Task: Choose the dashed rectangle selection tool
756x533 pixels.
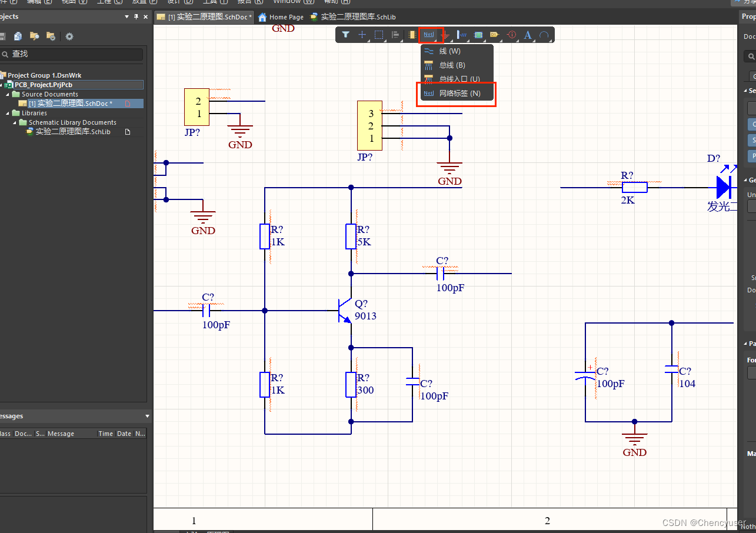Action: point(379,35)
